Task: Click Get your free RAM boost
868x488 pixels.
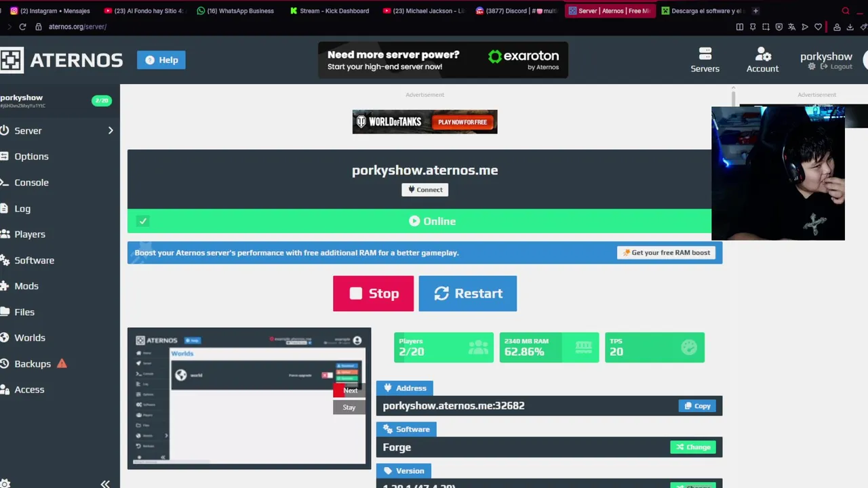Action: pyautogui.click(x=666, y=253)
